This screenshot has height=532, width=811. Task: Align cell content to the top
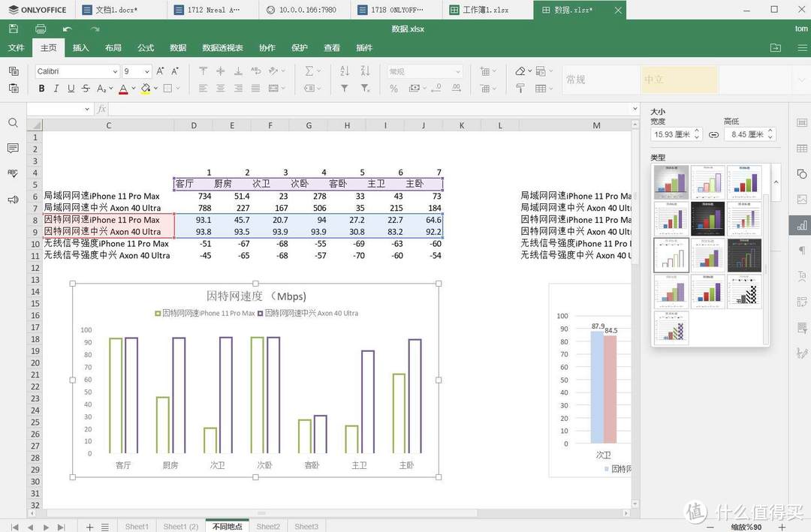click(204, 71)
